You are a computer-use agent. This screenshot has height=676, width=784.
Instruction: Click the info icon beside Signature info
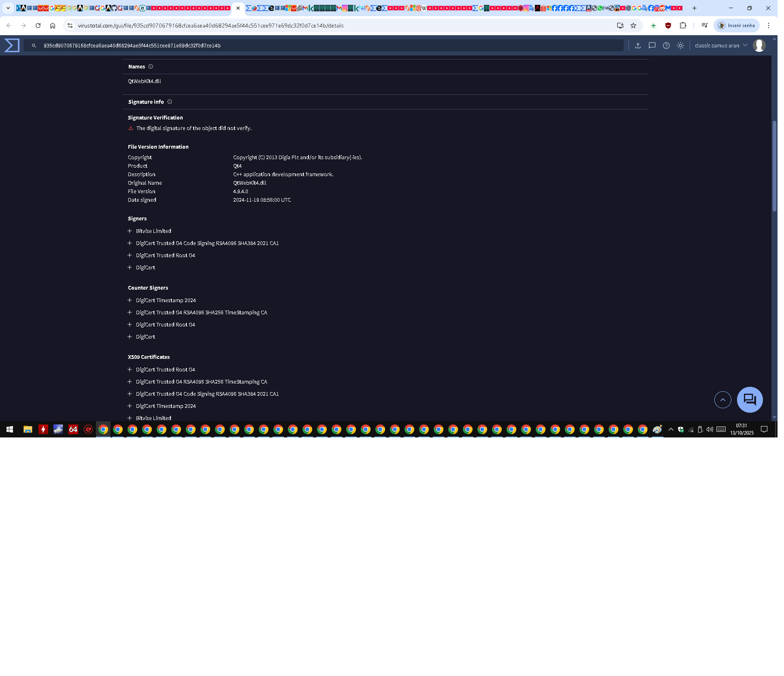click(170, 102)
